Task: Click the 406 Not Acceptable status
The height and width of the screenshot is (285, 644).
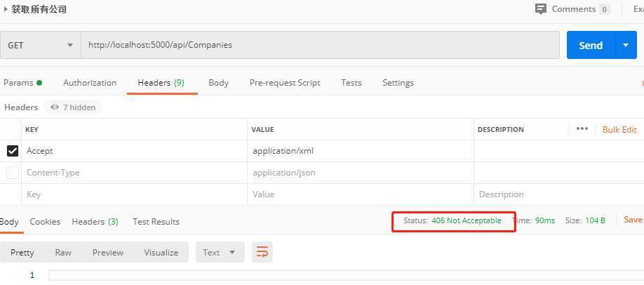Action: 466,220
